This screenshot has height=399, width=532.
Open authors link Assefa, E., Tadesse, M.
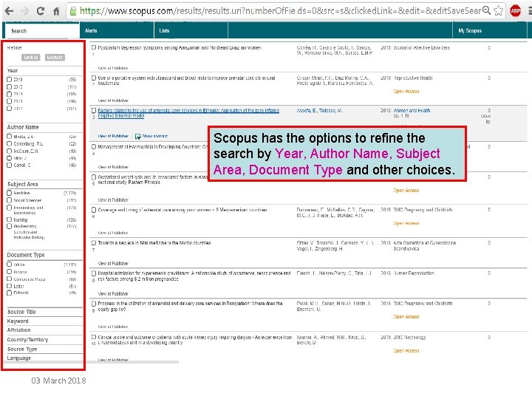pos(319,111)
